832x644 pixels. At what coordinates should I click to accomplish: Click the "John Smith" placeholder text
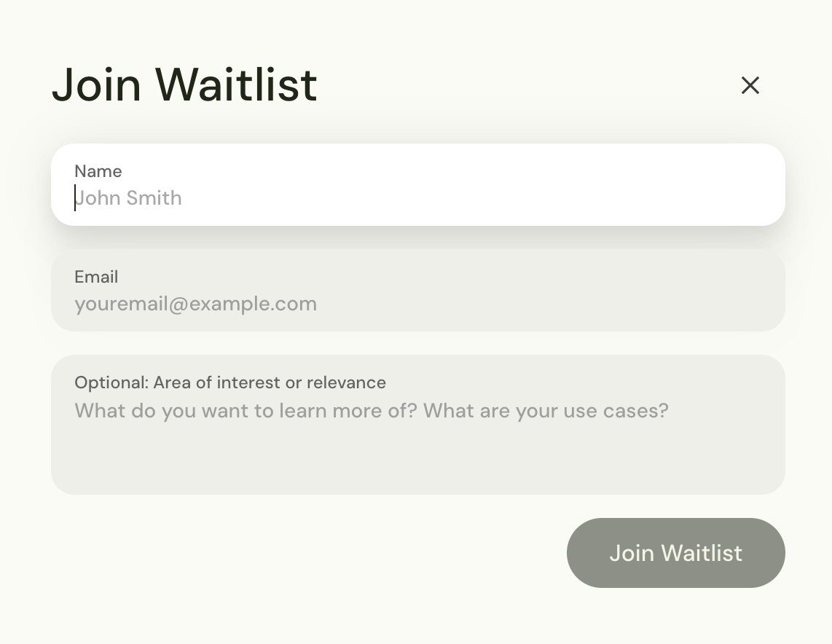point(129,198)
